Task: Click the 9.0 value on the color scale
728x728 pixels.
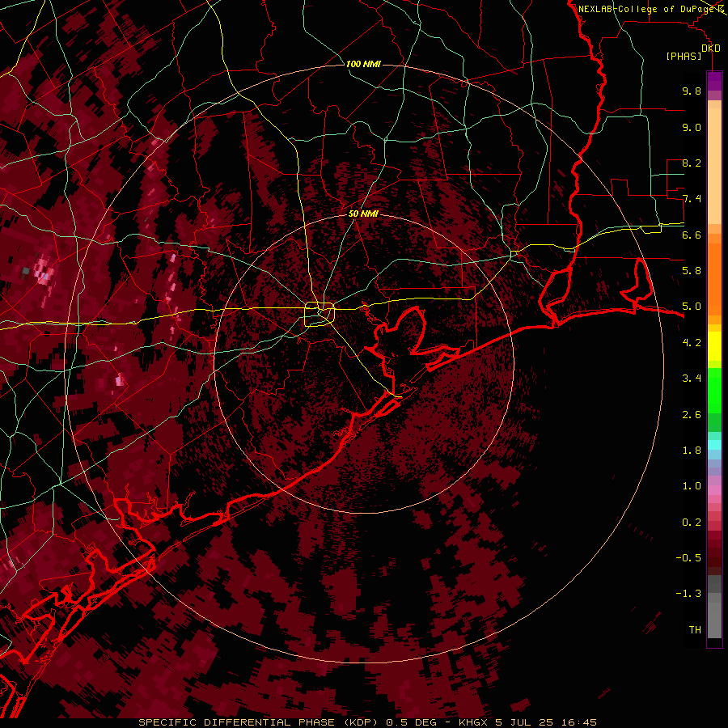Action: 692,127
